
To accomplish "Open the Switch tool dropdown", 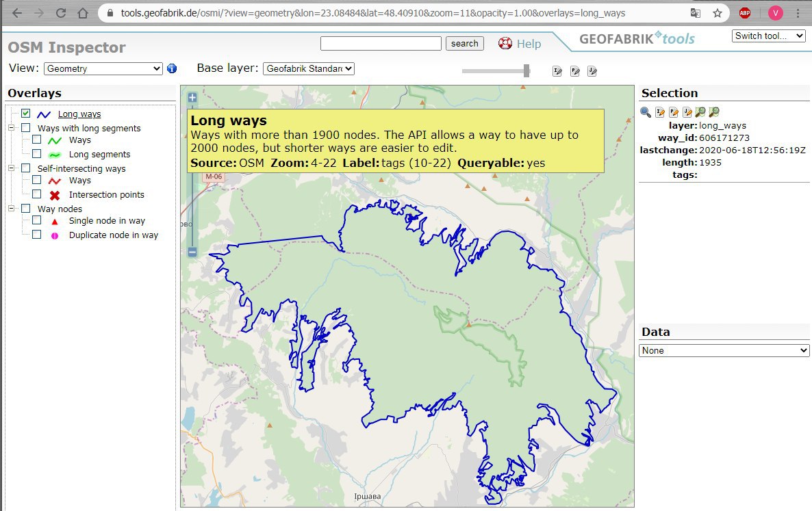I will tap(768, 36).
